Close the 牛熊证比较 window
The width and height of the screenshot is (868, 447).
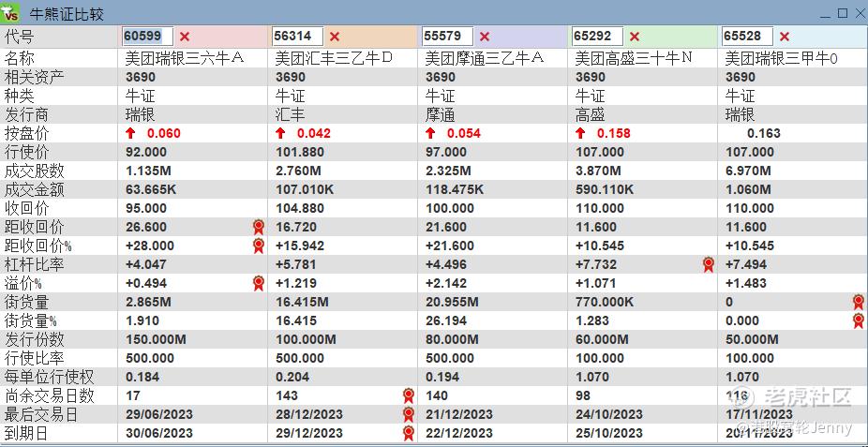pos(860,13)
